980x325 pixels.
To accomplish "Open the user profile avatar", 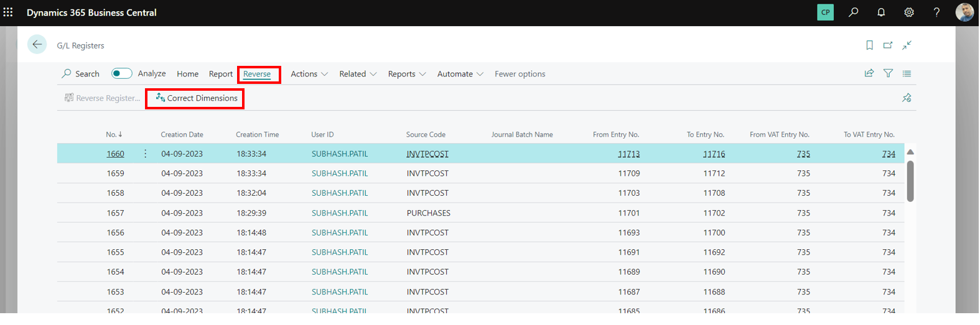I will pos(964,12).
